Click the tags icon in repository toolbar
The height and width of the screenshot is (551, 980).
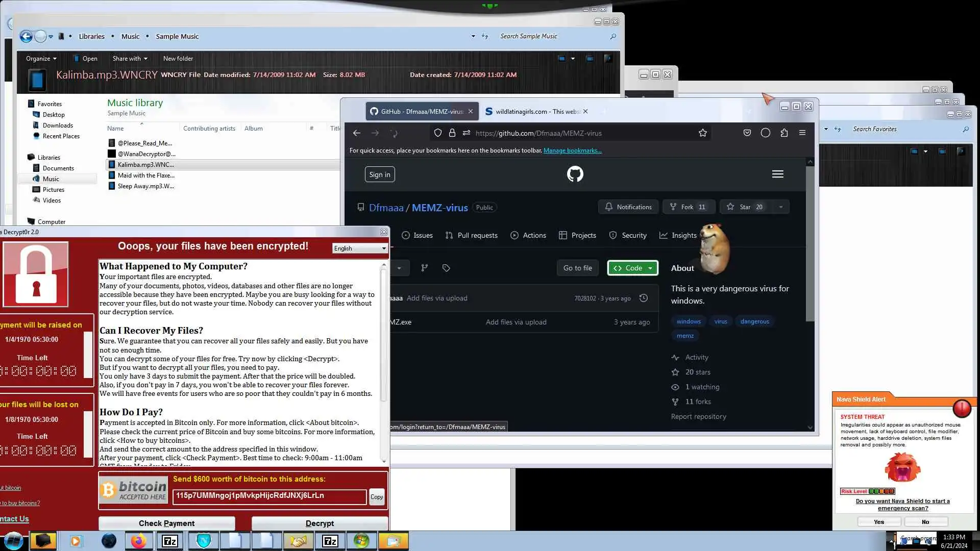tap(446, 268)
